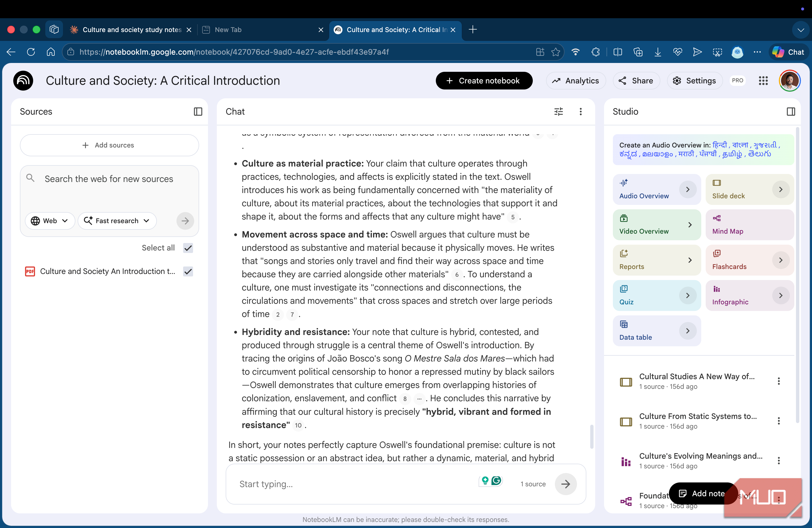Open Google apps grid icon
Screen dimensions: 812x528
763,81
